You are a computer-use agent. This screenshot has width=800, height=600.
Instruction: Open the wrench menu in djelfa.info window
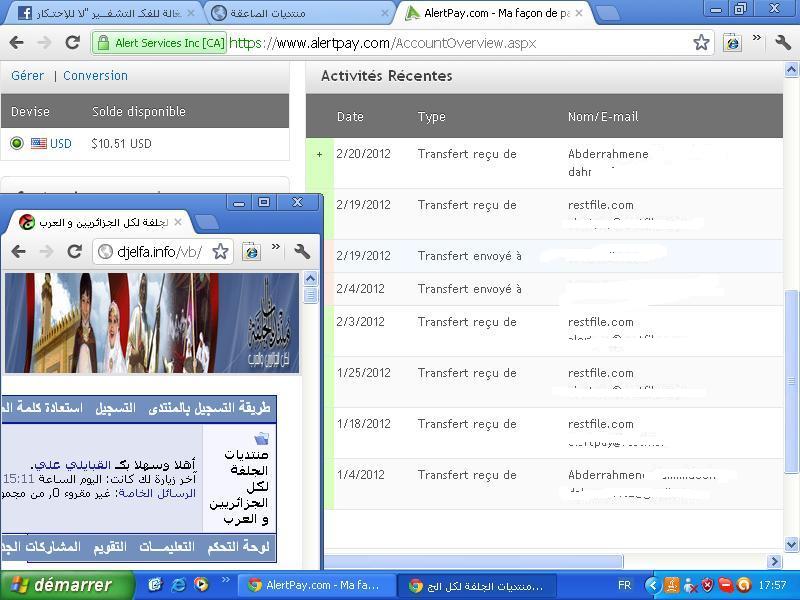[x=302, y=251]
